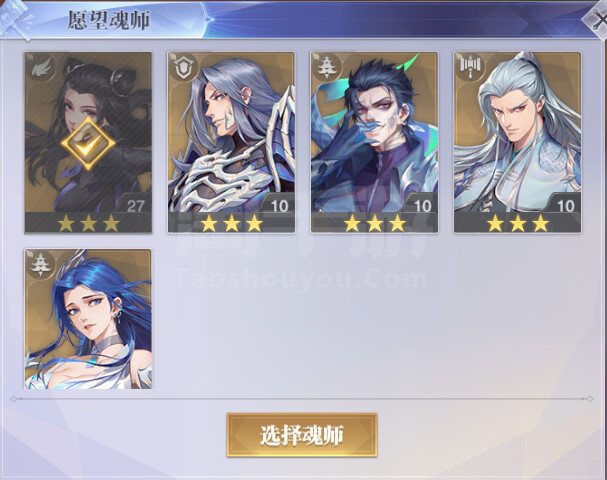Toggle the golden checkmark on the selected card
The width and height of the screenshot is (607, 480).
(88, 143)
